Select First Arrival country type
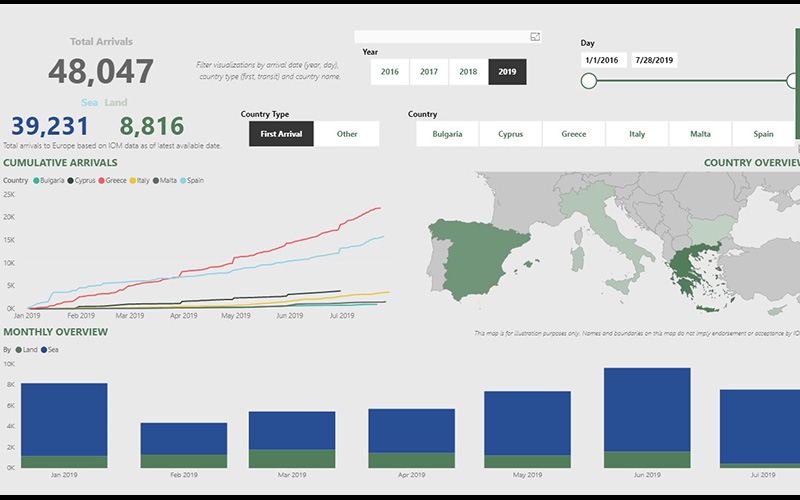The height and width of the screenshot is (500, 800). (x=281, y=134)
